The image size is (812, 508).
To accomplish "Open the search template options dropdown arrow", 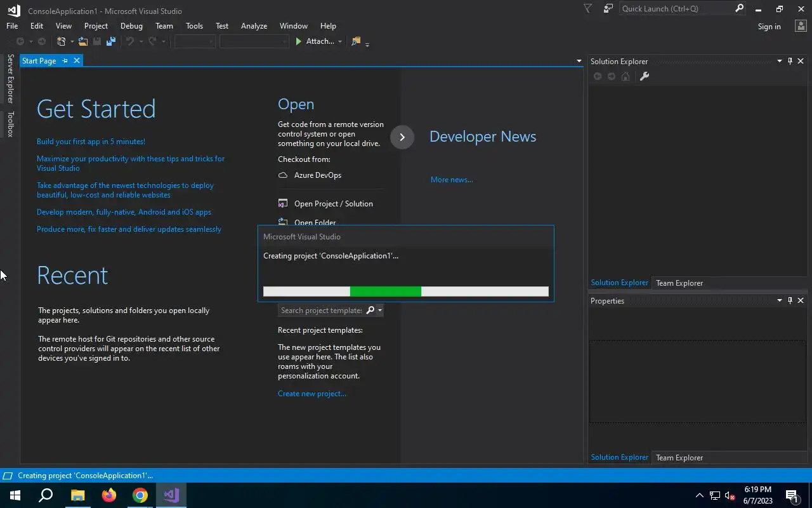I will click(379, 310).
